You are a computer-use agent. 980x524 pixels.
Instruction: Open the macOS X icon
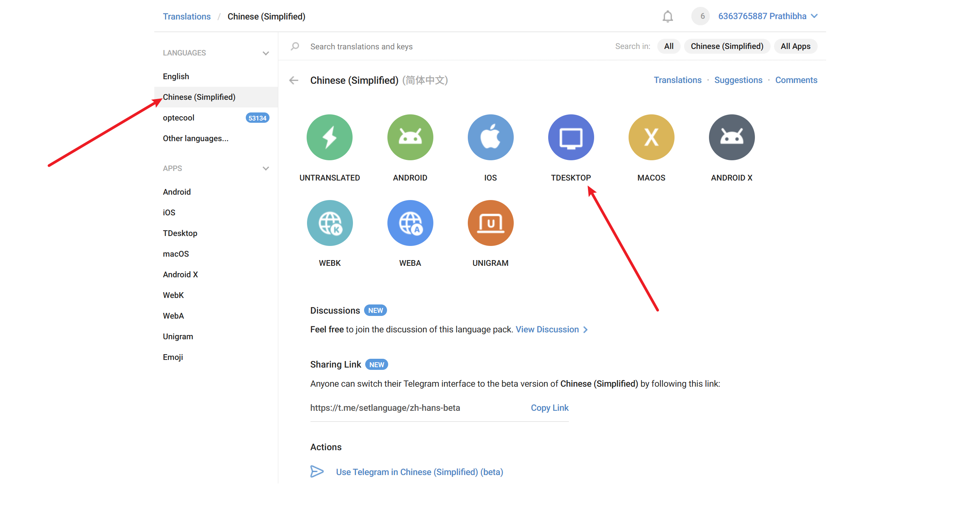[651, 137]
